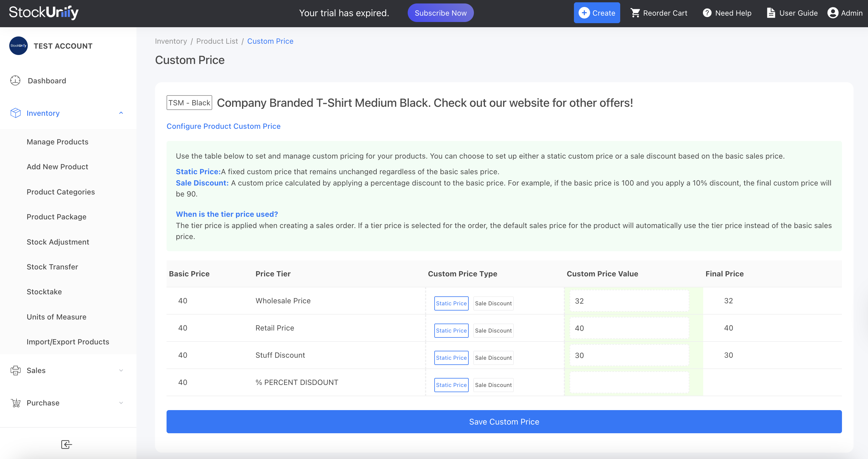The image size is (868, 459).
Task: Click the Need Help question mark icon
Action: pyautogui.click(x=707, y=13)
